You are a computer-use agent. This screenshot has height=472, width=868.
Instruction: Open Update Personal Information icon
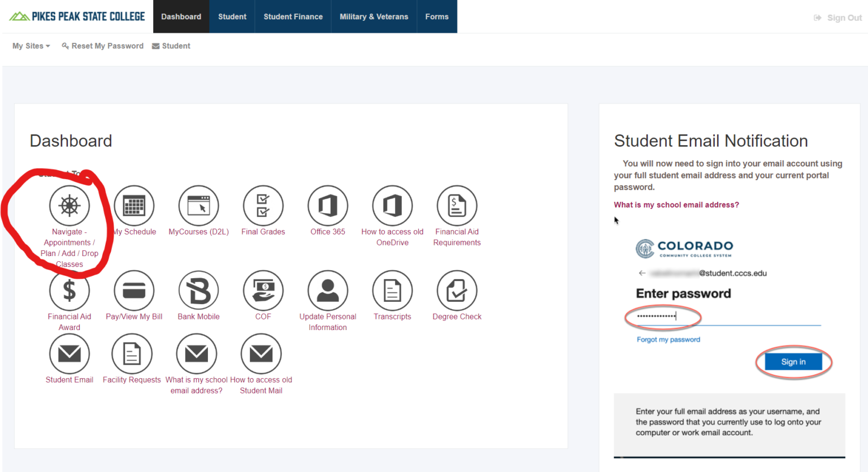328,291
